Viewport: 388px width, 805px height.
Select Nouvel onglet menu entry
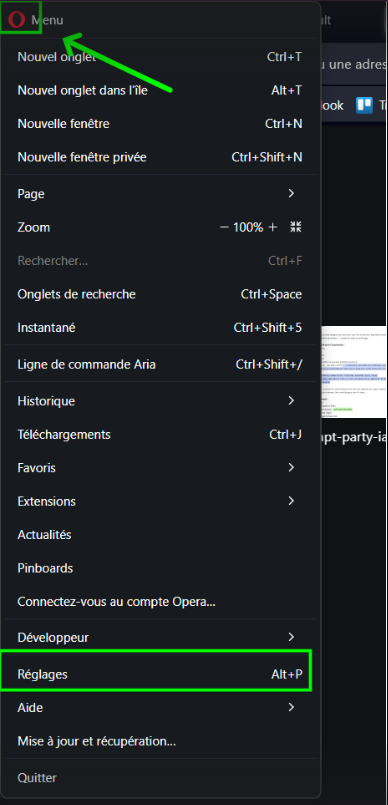point(161,57)
